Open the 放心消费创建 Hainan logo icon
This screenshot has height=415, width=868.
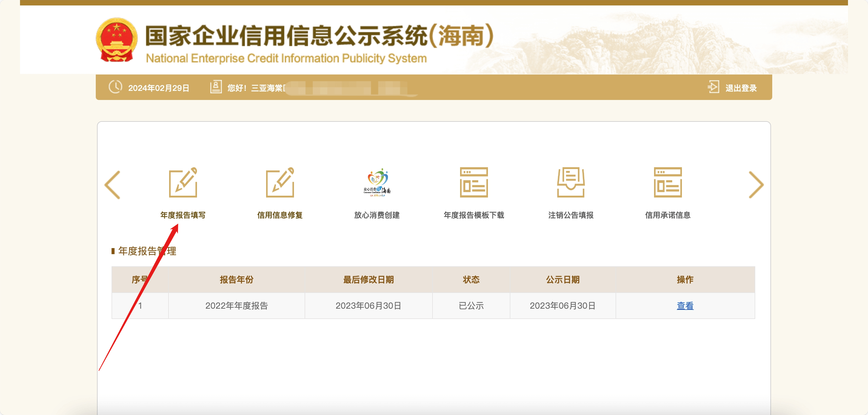pyautogui.click(x=377, y=182)
